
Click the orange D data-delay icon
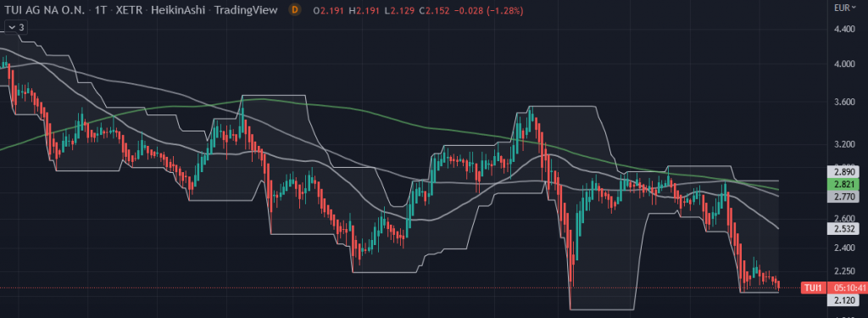pos(295,10)
